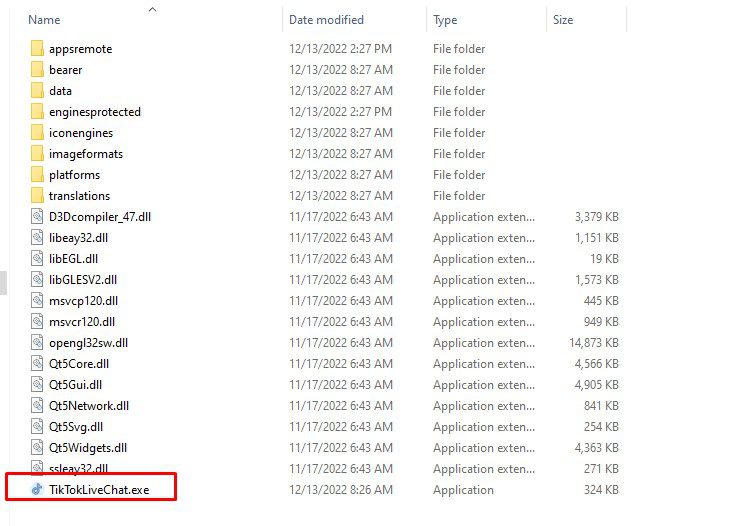The height and width of the screenshot is (526, 739).
Task: Click the libeay32.dll file icon
Action: pos(37,238)
